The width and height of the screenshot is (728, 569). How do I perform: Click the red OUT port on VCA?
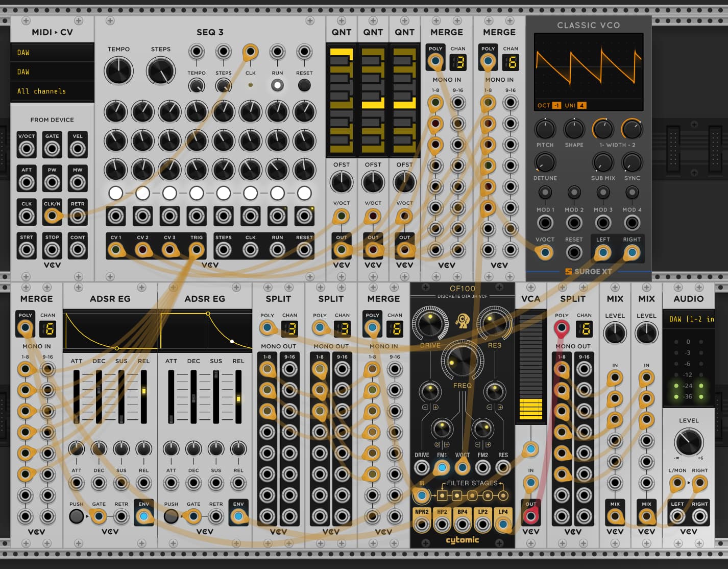pos(531,516)
